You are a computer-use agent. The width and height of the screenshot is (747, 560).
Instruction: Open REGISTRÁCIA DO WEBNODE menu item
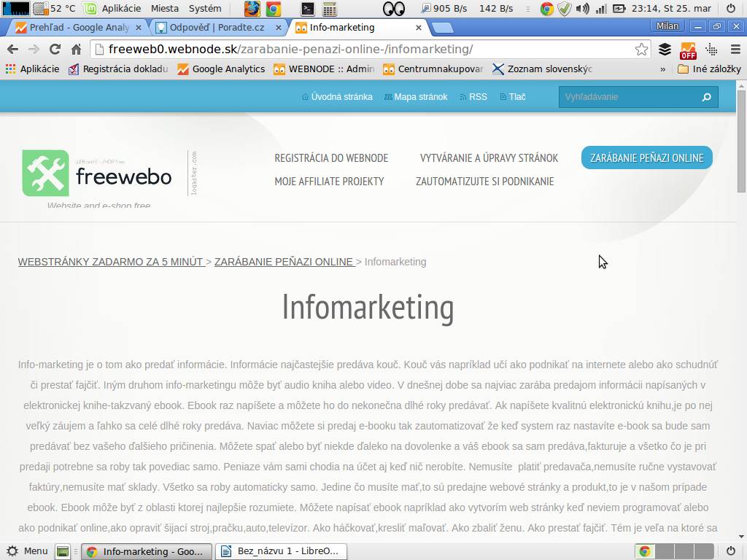[332, 158]
